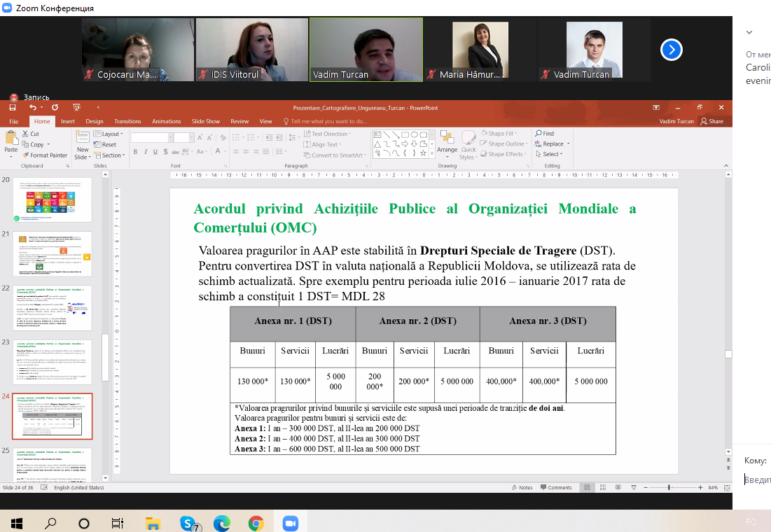Viewport: 771px width, 532px height.
Task: Select the Oval shape in gallery
Action: [414, 134]
